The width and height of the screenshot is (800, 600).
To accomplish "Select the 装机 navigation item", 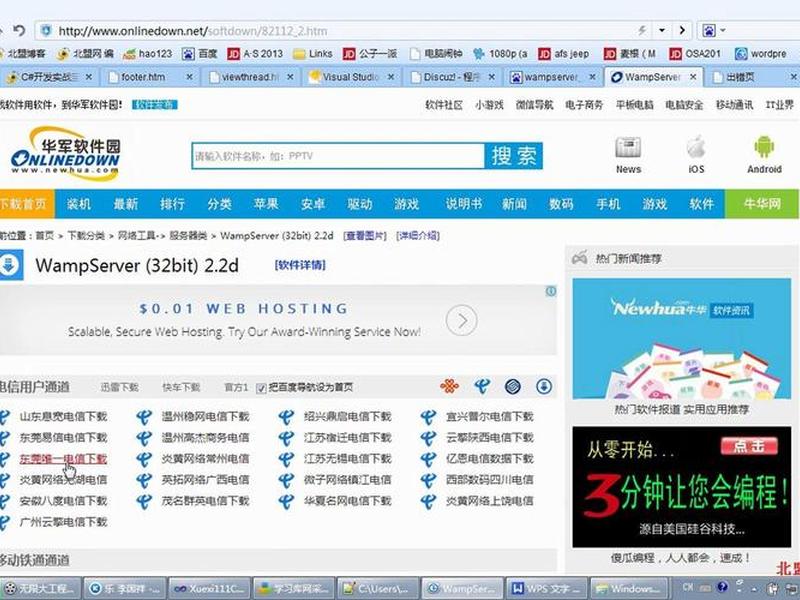I will tap(79, 204).
